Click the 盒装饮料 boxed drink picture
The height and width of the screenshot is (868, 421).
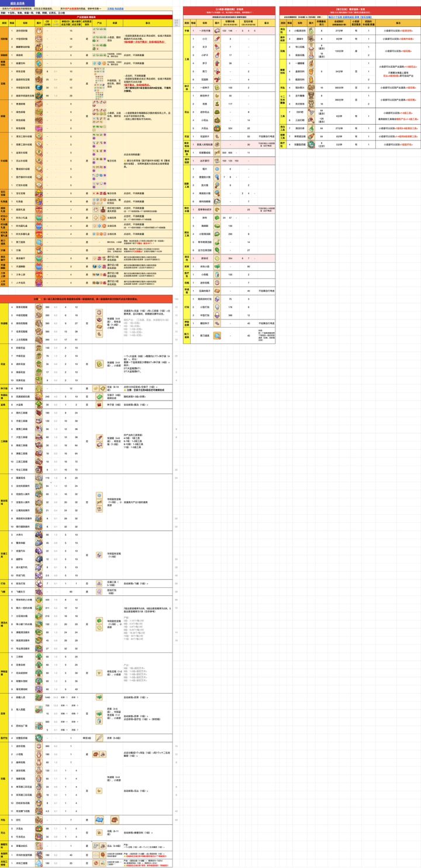point(311,71)
